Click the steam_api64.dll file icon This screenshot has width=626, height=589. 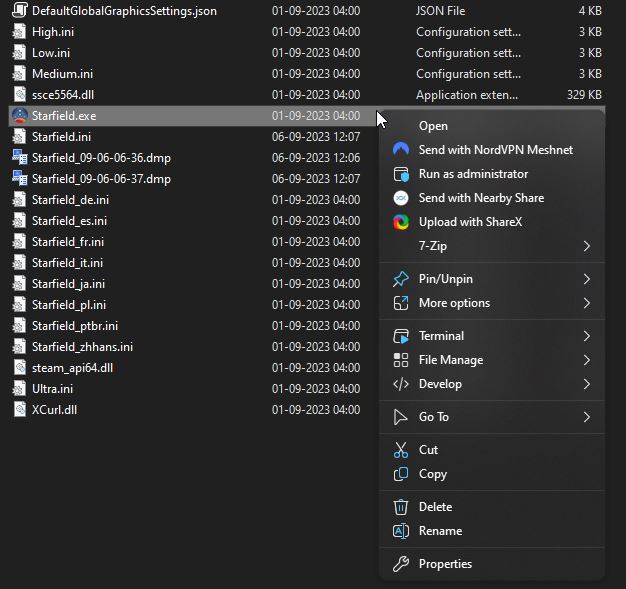pyautogui.click(x=20, y=368)
